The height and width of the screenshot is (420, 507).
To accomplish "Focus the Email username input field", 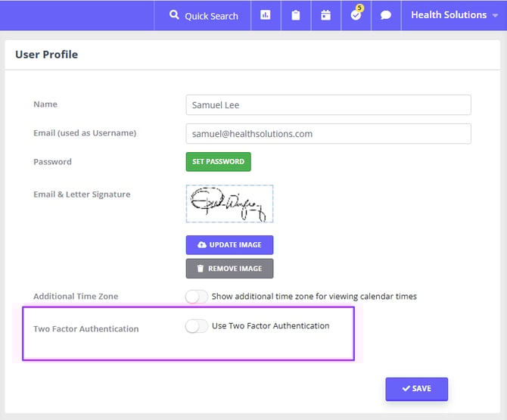I will [x=328, y=134].
